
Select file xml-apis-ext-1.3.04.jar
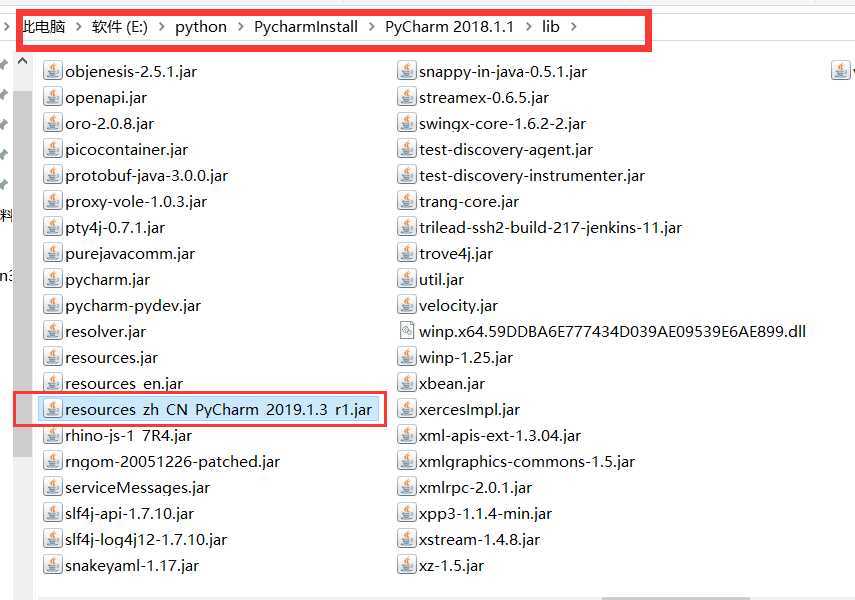tap(489, 435)
